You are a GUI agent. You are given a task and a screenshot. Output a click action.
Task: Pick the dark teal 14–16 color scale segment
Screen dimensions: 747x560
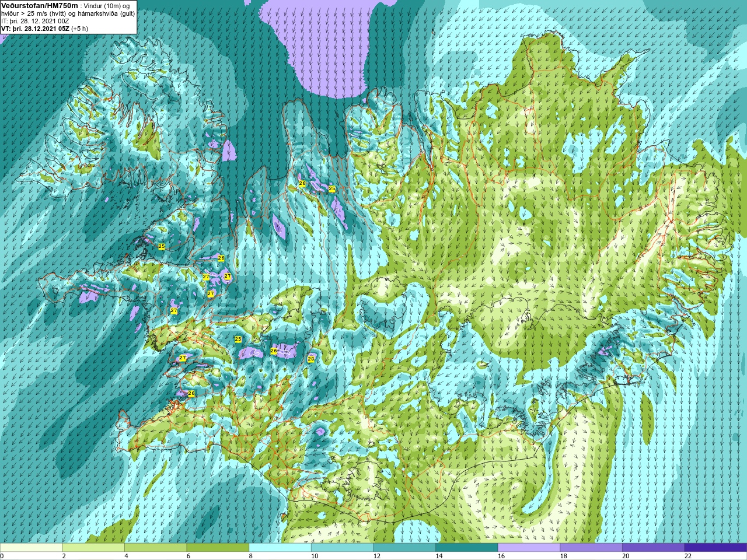(x=467, y=548)
